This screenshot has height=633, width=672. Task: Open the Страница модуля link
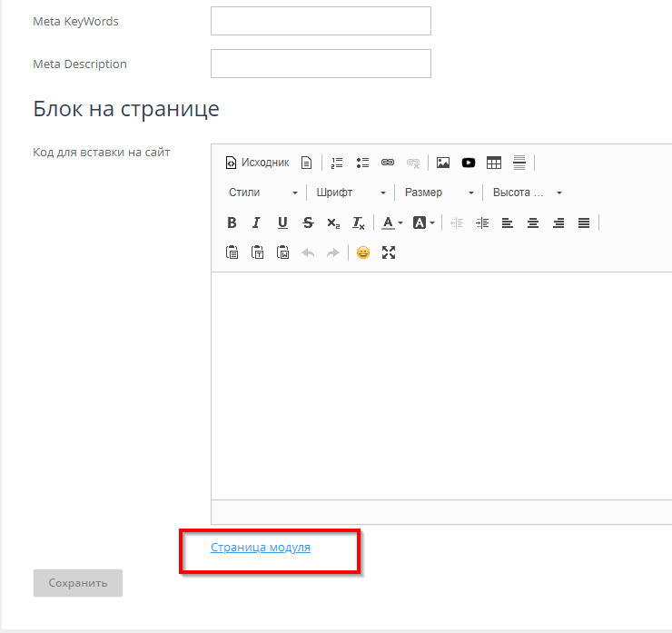[261, 548]
